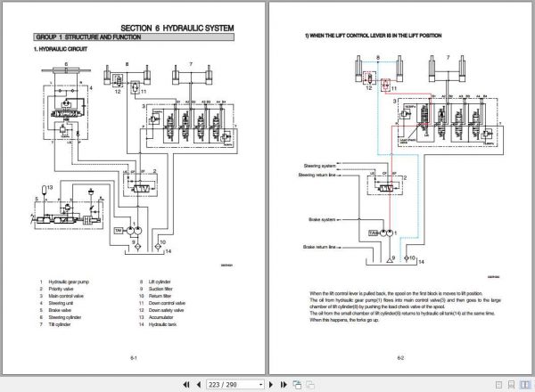The height and width of the screenshot is (392, 535).
Task: Click legend entry Hydraulic gear pump
Action: tap(69, 282)
